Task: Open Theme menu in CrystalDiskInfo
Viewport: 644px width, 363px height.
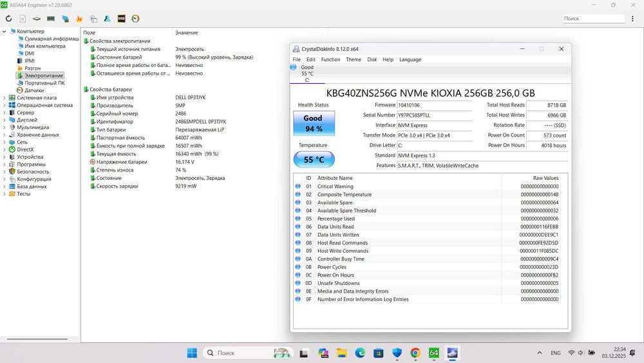Action: pos(354,59)
